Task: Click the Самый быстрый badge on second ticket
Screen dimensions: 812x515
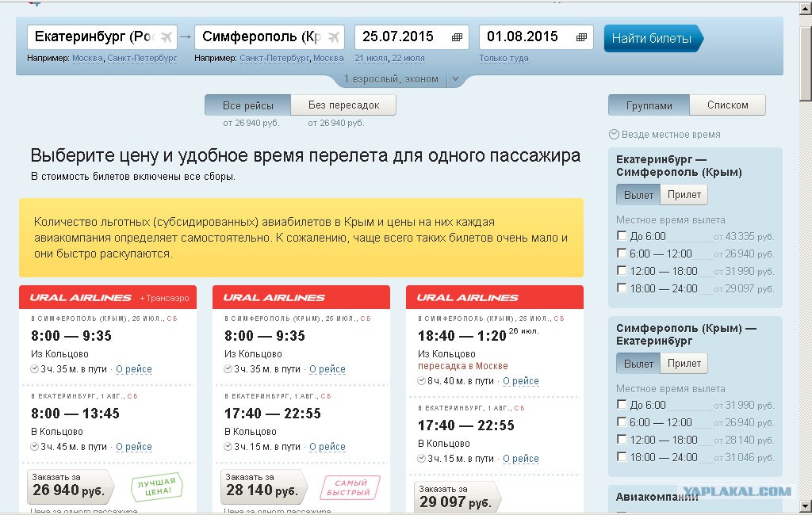Action: coord(350,487)
